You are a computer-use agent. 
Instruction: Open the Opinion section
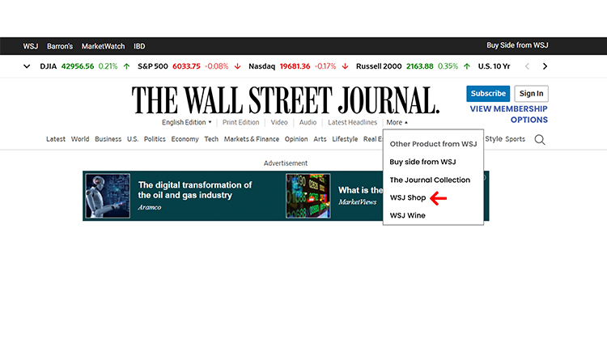point(296,139)
